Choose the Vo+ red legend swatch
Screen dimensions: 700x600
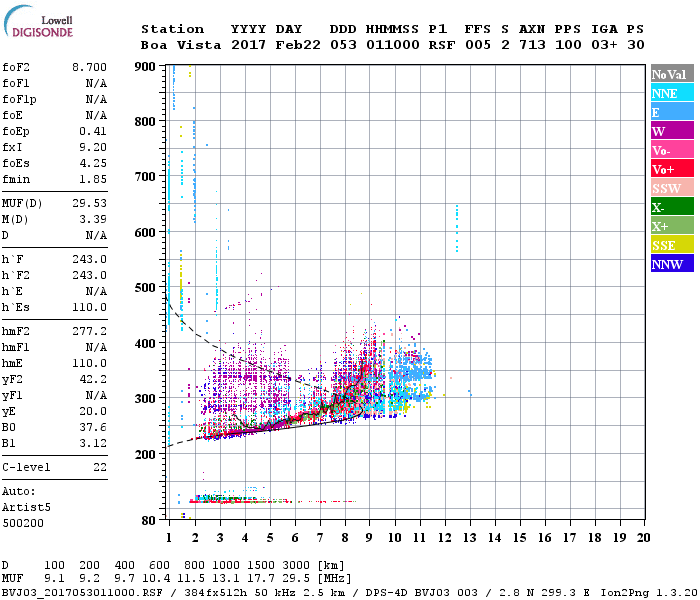coord(672,169)
